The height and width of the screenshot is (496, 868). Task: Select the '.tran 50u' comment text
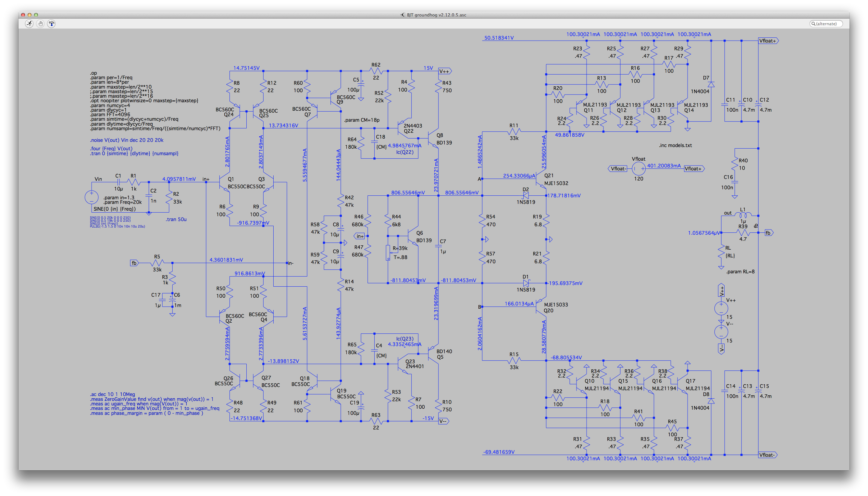[176, 219]
